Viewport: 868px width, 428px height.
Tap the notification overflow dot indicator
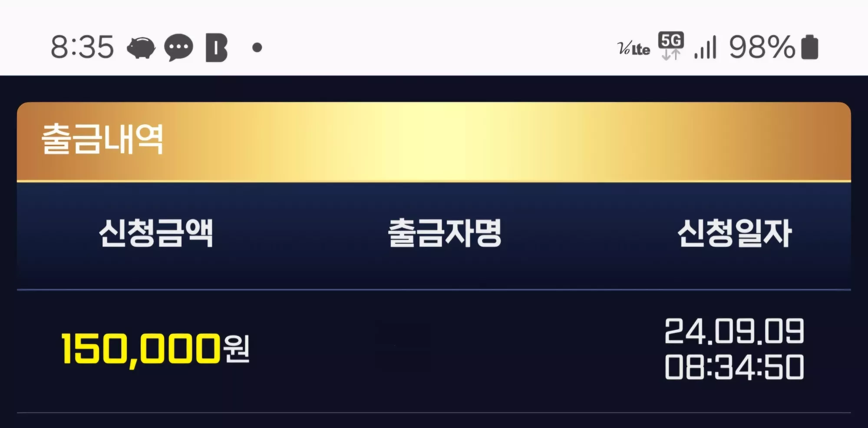coord(257,47)
